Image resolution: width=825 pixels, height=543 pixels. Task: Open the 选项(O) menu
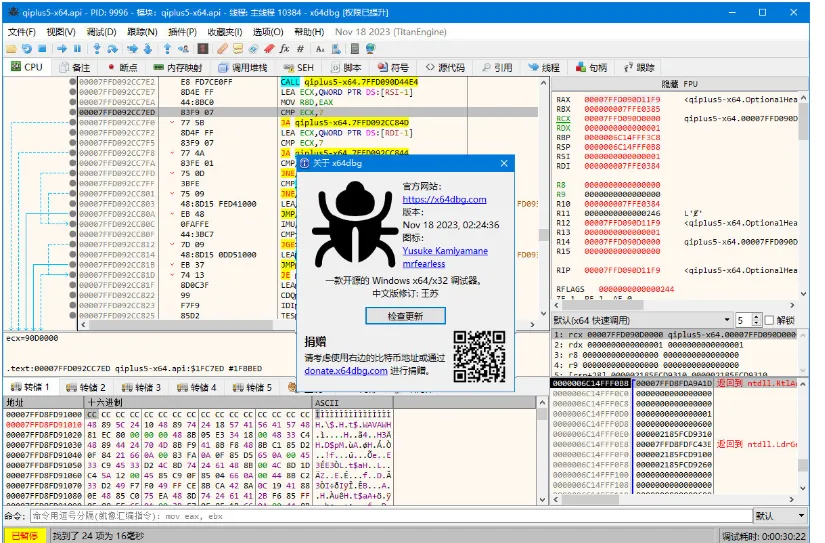(267, 32)
